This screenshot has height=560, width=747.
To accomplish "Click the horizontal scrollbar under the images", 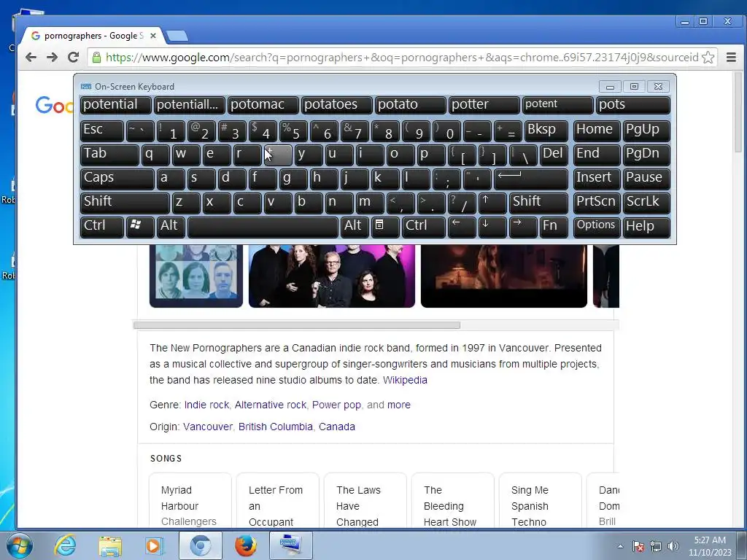I will 297,325.
